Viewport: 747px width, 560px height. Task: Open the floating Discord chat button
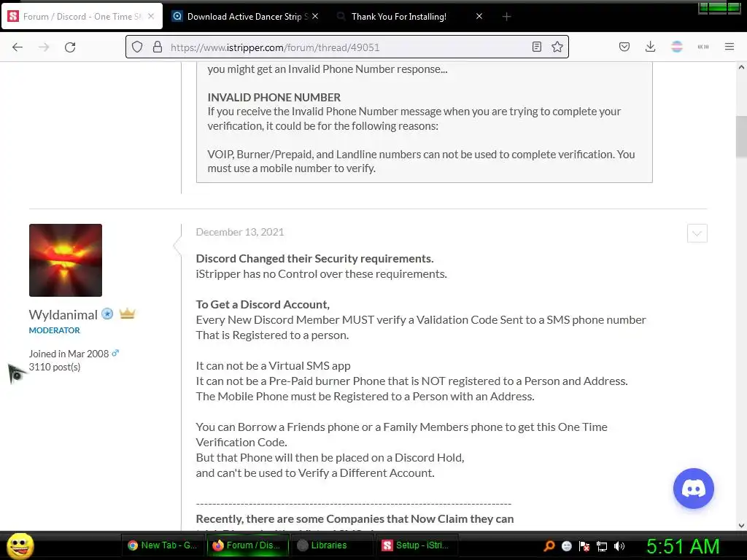pos(693,489)
